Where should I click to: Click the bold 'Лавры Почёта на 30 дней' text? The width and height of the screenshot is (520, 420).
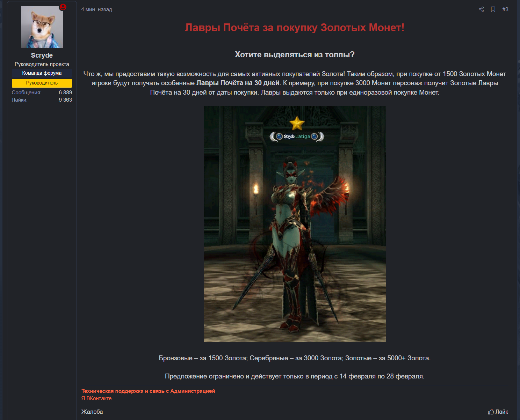coord(238,83)
